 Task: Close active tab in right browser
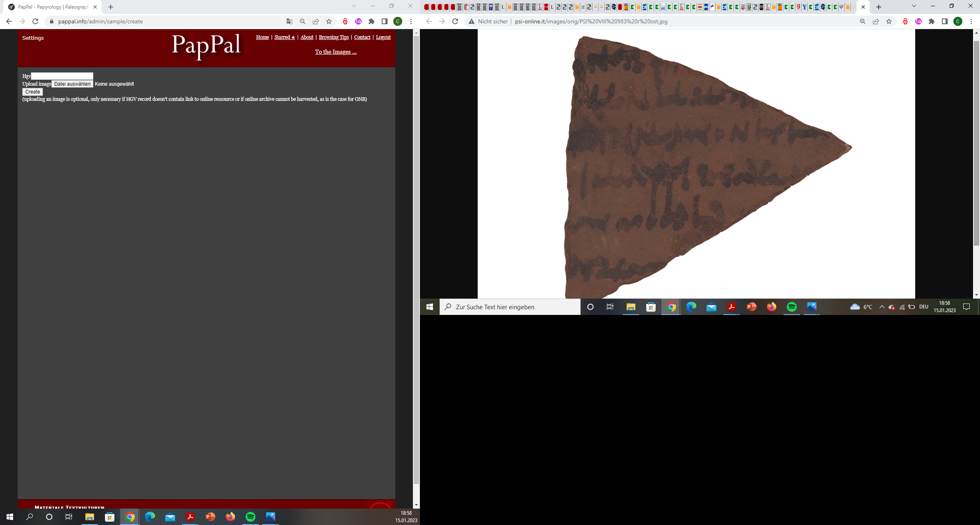point(863,7)
